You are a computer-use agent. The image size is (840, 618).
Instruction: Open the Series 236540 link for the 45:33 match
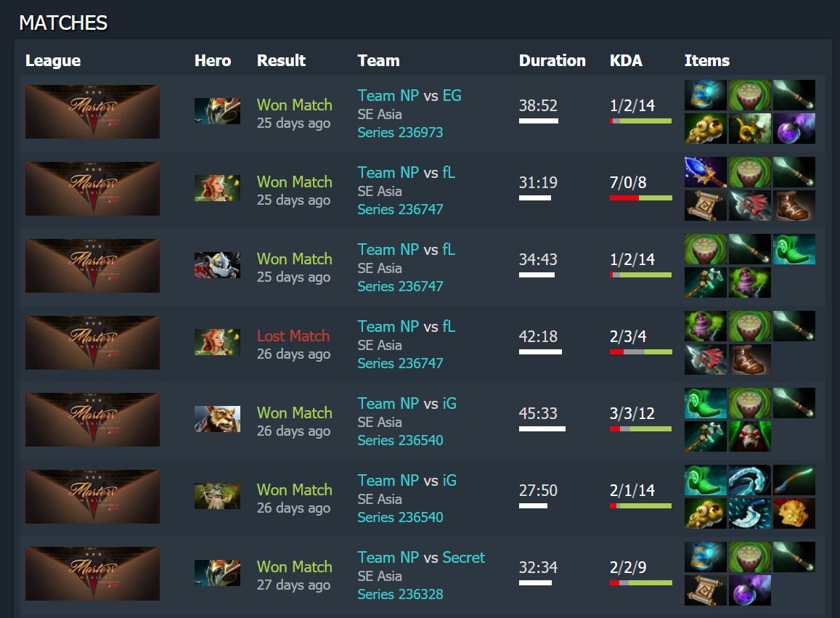click(x=400, y=441)
